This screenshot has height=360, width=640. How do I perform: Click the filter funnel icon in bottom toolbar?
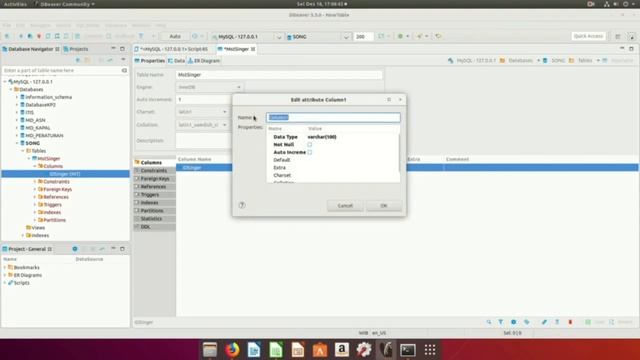(x=501, y=322)
